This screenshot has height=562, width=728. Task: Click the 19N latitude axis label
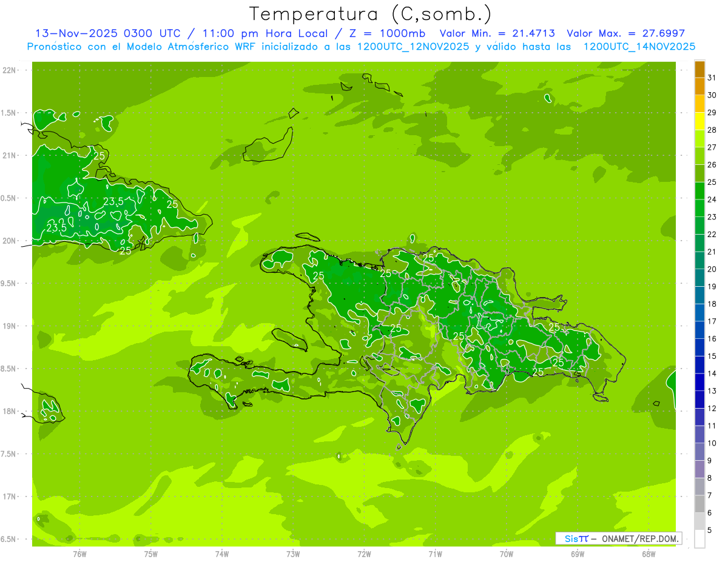coord(10,326)
